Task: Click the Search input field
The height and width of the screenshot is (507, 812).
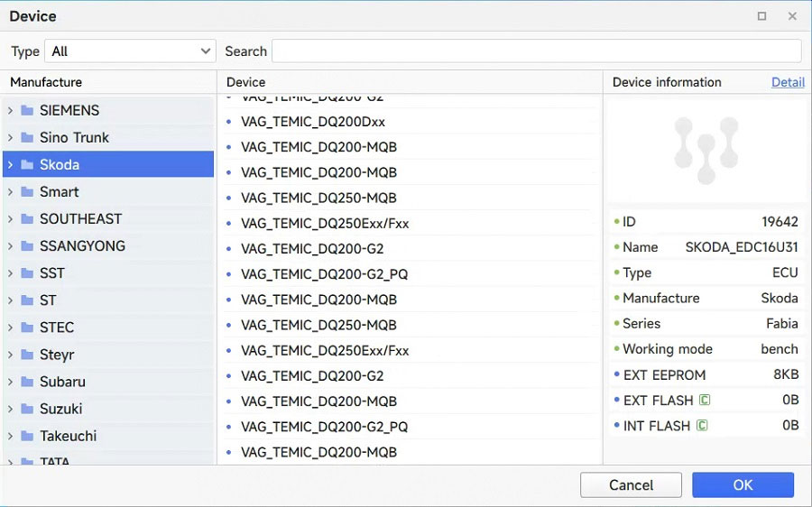Action: pos(536,51)
